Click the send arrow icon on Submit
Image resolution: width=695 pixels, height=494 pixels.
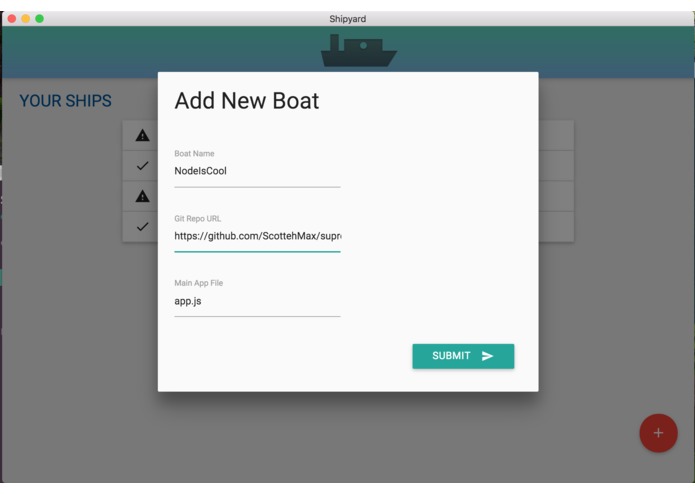[x=487, y=356]
